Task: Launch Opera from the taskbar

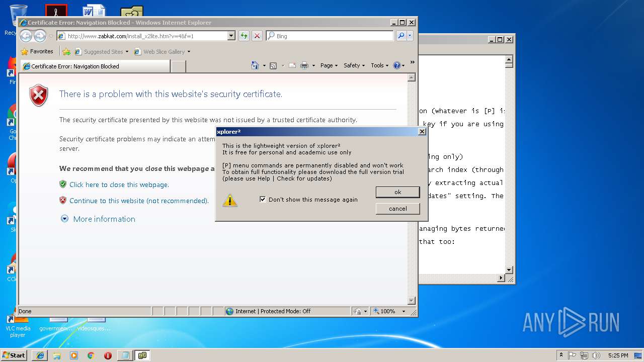Action: point(108,355)
